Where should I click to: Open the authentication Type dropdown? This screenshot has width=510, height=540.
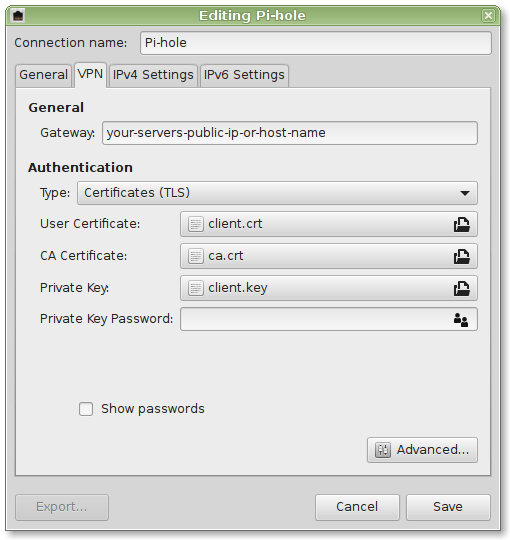[x=277, y=193]
